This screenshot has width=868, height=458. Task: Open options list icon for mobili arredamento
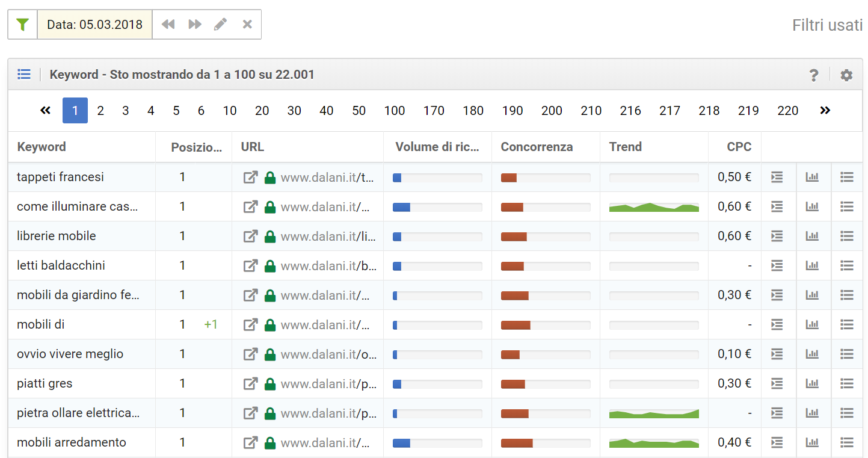click(847, 442)
